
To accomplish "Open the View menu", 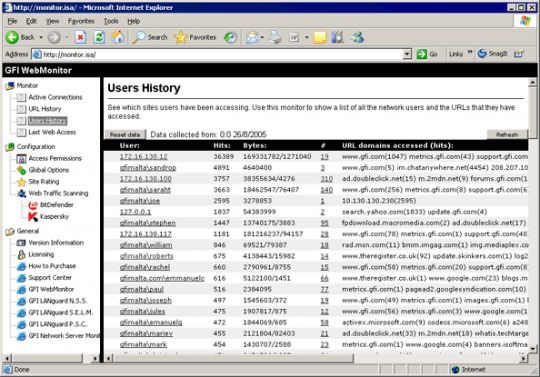I will pyautogui.click(x=52, y=21).
